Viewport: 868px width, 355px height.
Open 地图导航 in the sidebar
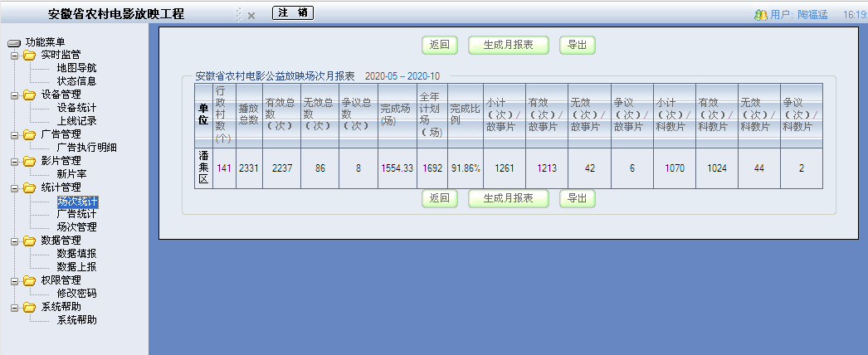tap(76, 68)
